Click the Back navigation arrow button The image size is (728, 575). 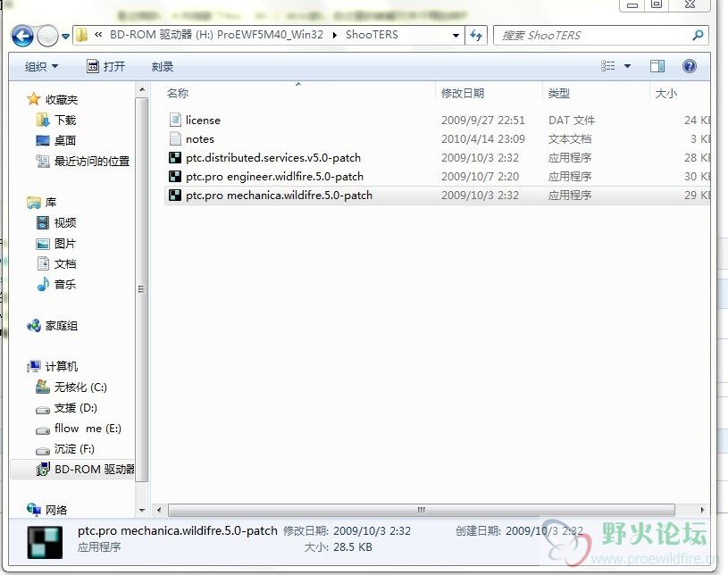[22, 36]
